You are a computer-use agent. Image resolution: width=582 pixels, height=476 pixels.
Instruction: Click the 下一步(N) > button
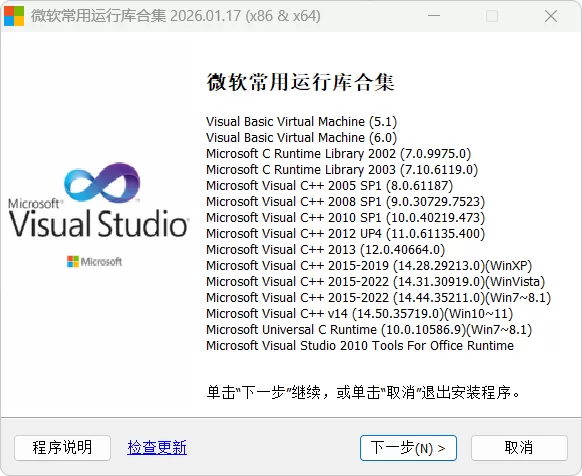pos(408,448)
